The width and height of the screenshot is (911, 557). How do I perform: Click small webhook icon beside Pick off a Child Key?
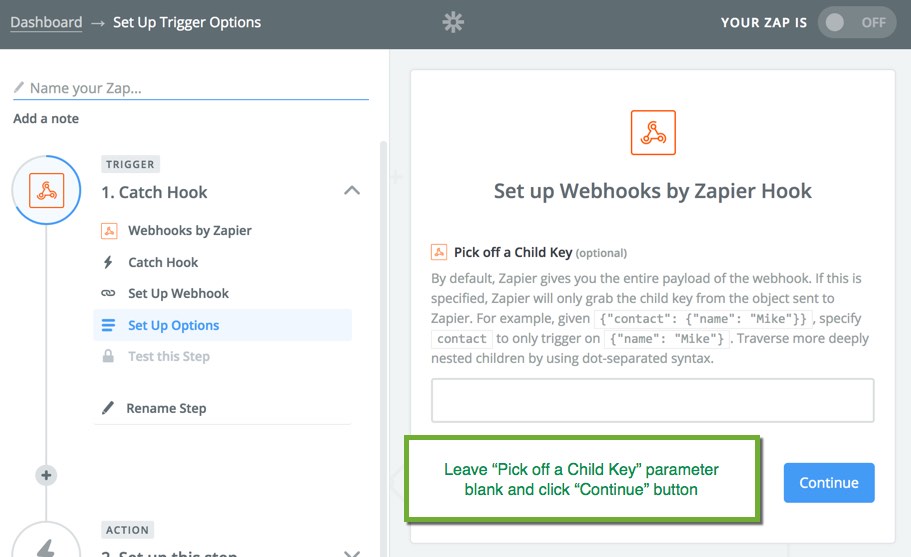[x=439, y=252]
